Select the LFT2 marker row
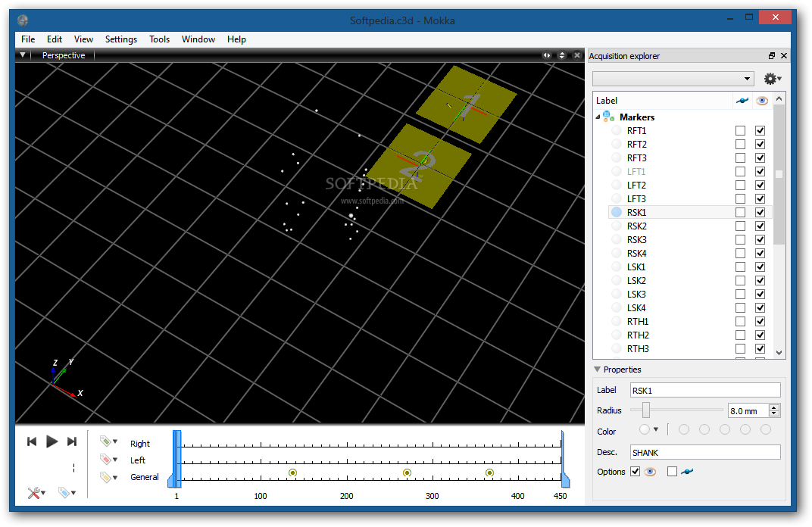This screenshot has height=527, width=812. pos(690,185)
